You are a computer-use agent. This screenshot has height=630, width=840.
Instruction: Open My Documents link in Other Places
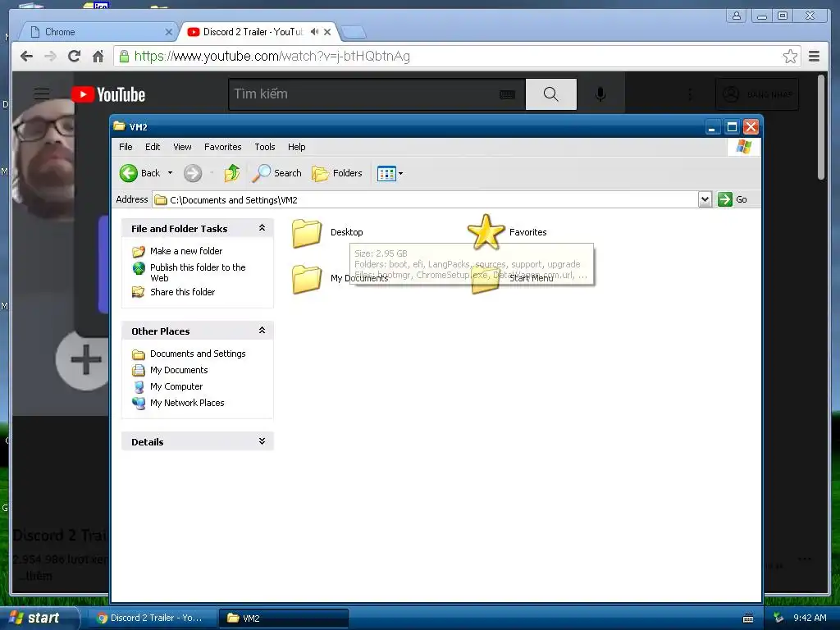click(x=179, y=370)
